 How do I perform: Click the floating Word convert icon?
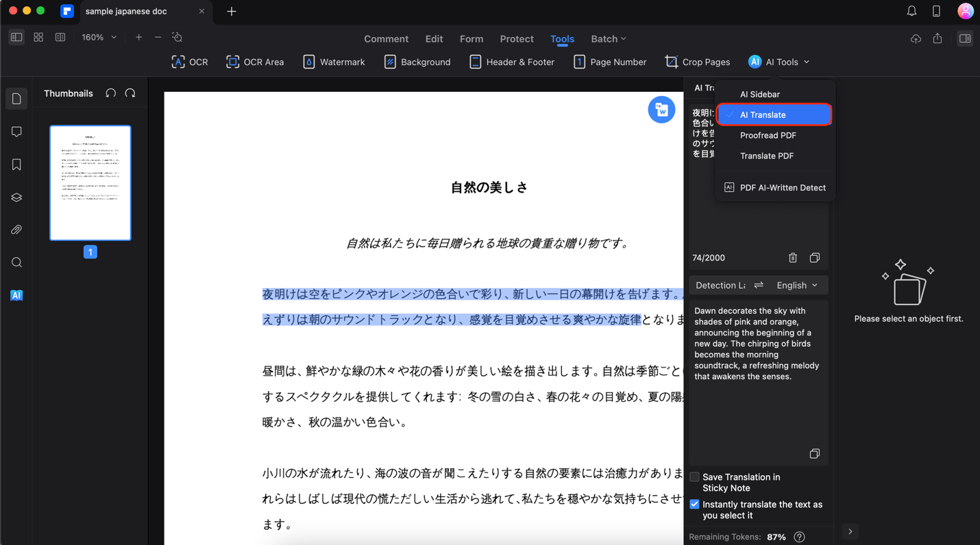[661, 110]
